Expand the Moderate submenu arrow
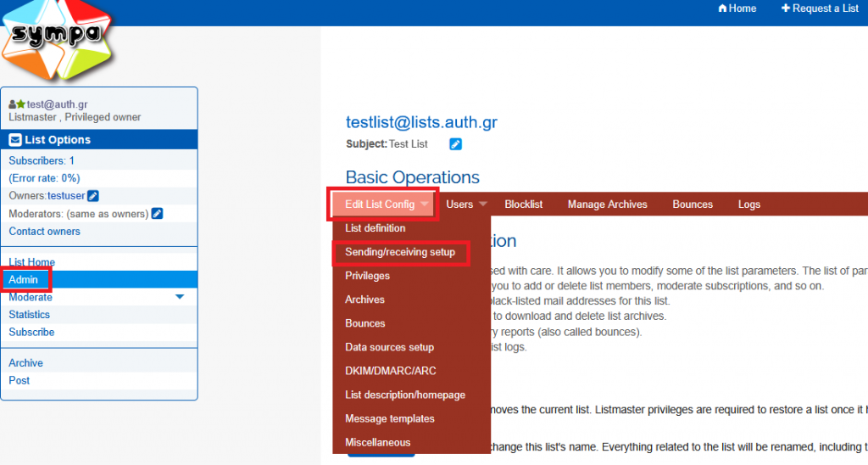Image resolution: width=868 pixels, height=465 pixels. (x=179, y=297)
